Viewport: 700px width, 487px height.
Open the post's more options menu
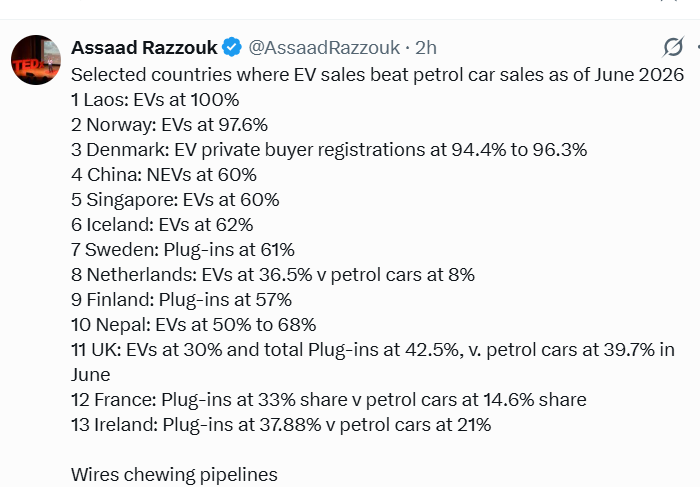(698, 47)
